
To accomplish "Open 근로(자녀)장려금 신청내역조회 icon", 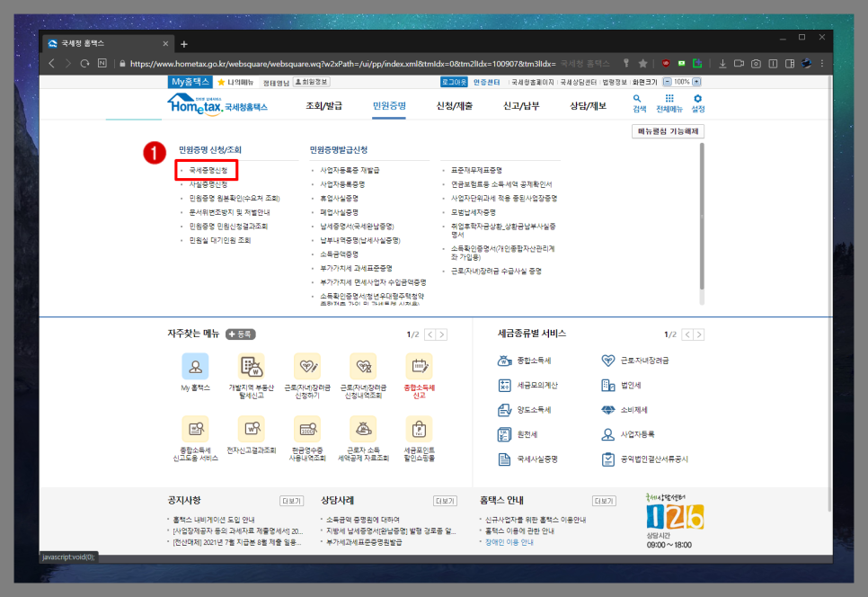I will click(x=363, y=366).
